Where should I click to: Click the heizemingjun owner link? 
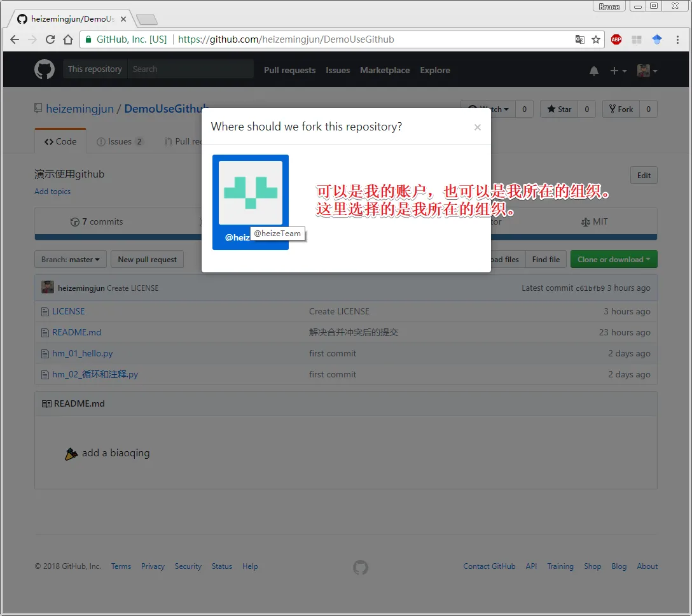[x=80, y=109]
